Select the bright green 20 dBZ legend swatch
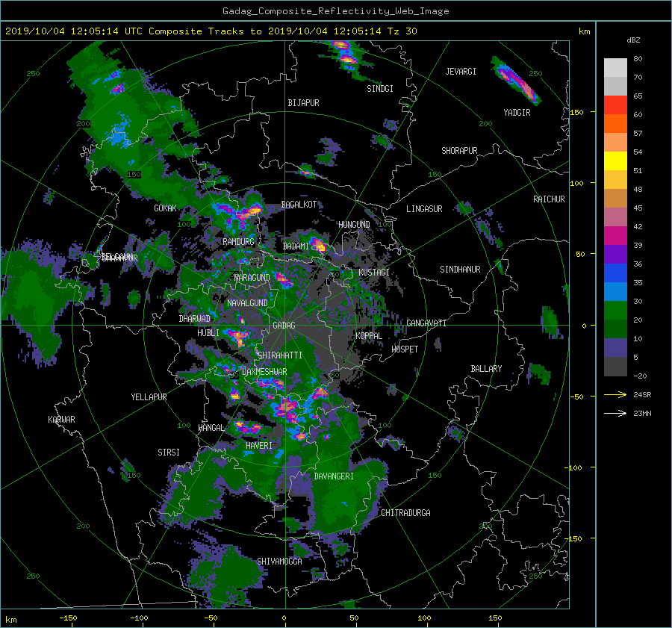This screenshot has height=628, width=672. coord(615,311)
